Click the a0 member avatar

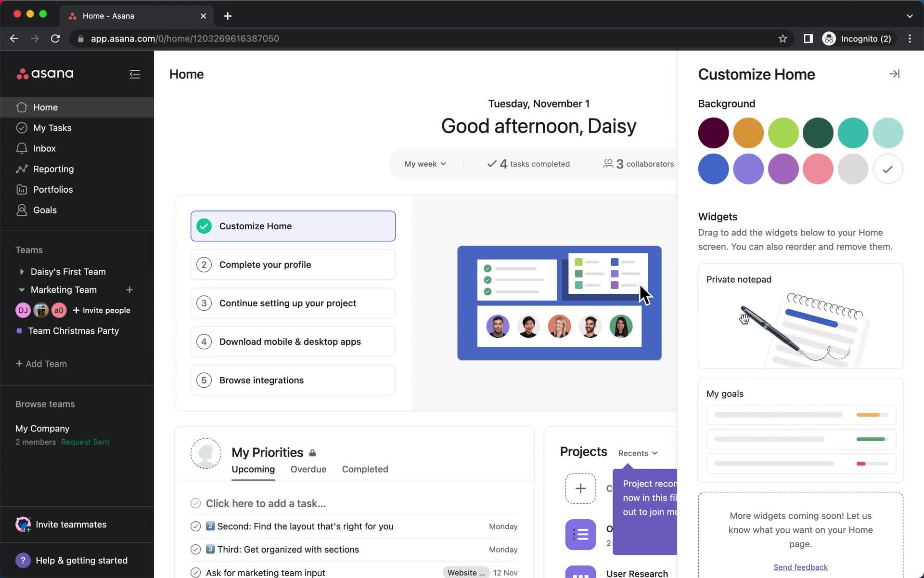(x=59, y=310)
